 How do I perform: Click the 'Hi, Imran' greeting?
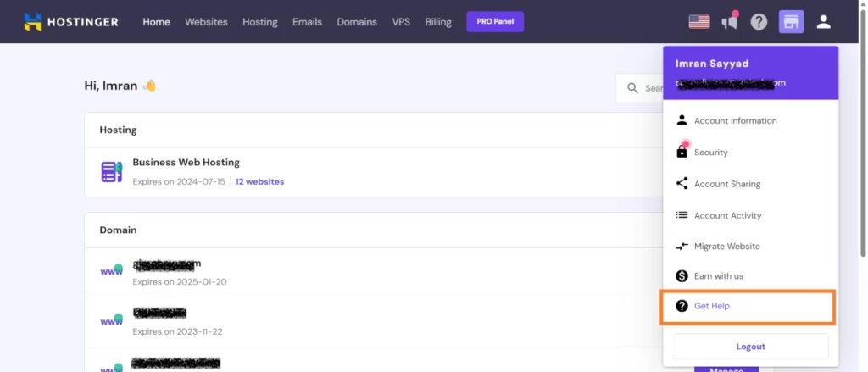(x=120, y=86)
